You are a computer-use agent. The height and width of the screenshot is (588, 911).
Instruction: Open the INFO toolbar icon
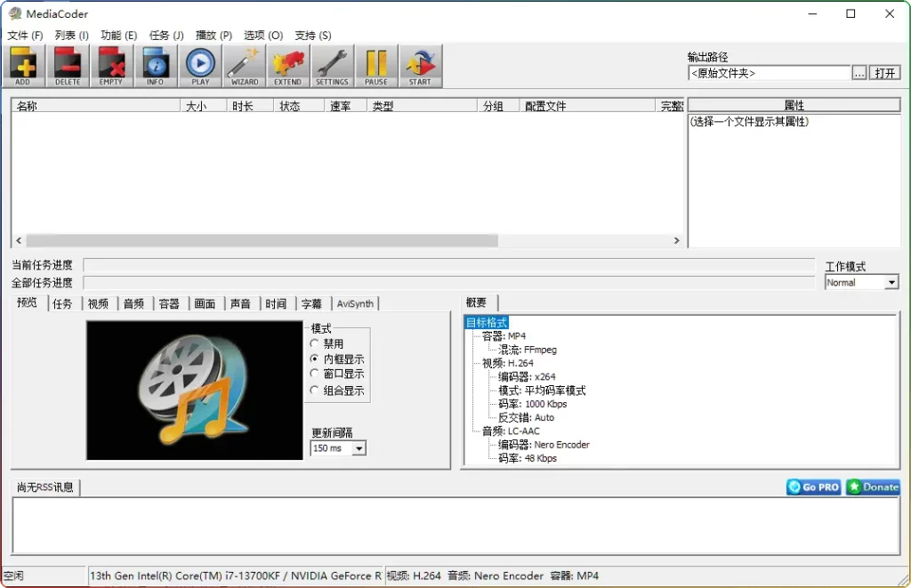click(x=155, y=66)
